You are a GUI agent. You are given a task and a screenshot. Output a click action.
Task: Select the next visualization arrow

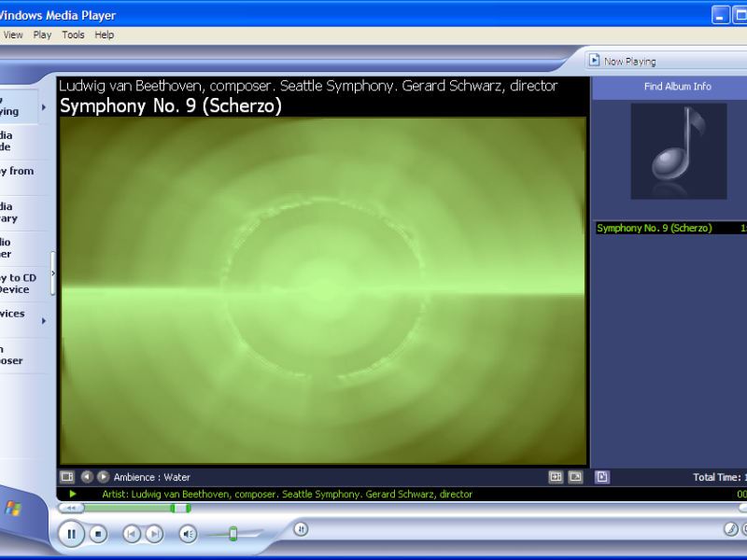(x=103, y=477)
